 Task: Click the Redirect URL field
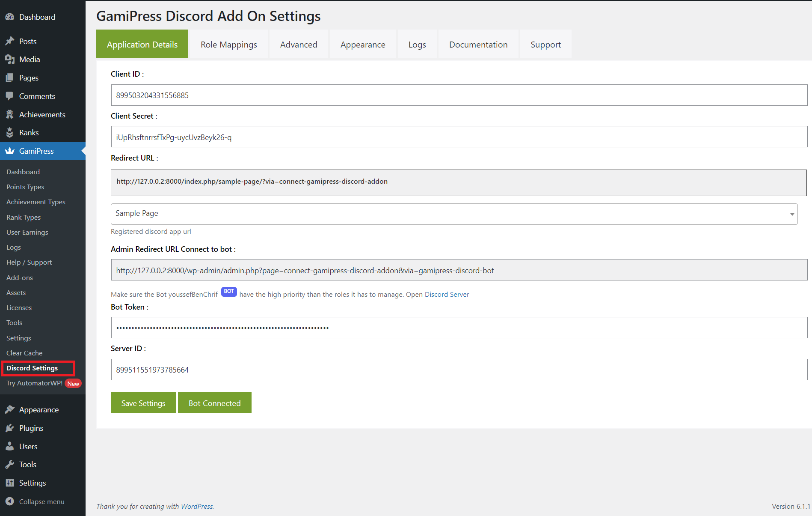coord(459,183)
